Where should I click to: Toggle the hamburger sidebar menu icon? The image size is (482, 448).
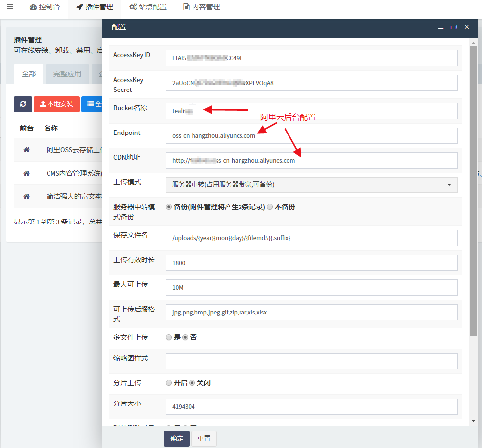[10, 7]
